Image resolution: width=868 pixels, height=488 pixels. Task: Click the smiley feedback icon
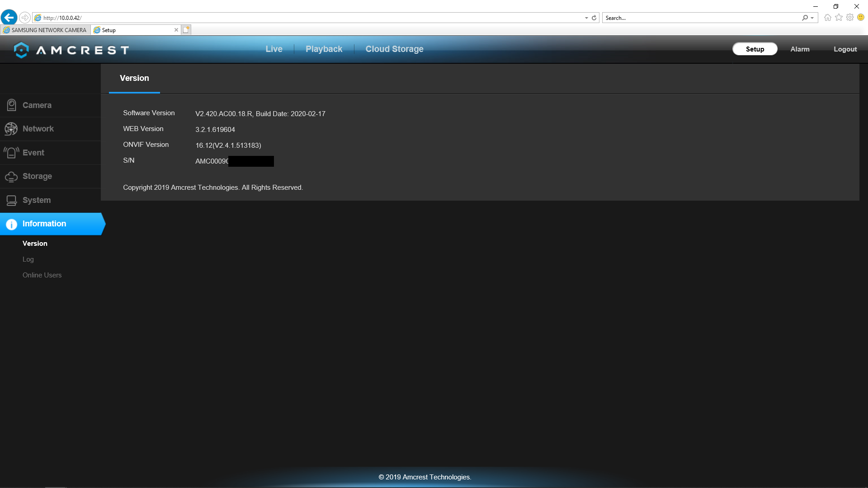[x=861, y=18]
